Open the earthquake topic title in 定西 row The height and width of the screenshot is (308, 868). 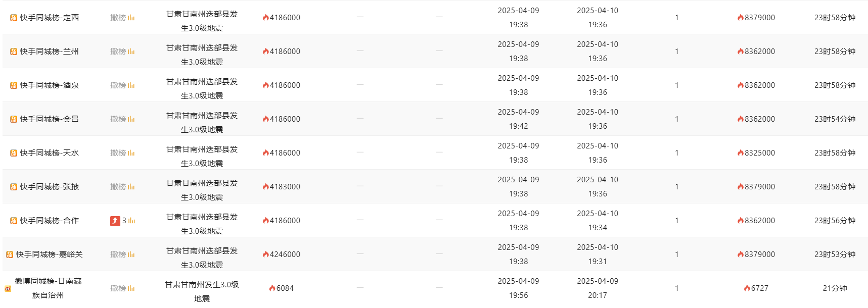202,21
